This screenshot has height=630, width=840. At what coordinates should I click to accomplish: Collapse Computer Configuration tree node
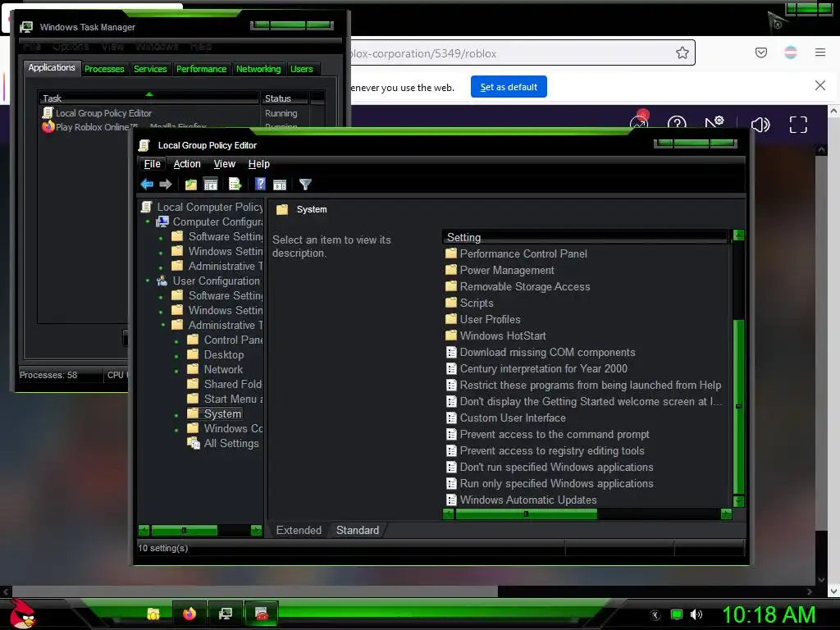(x=148, y=221)
